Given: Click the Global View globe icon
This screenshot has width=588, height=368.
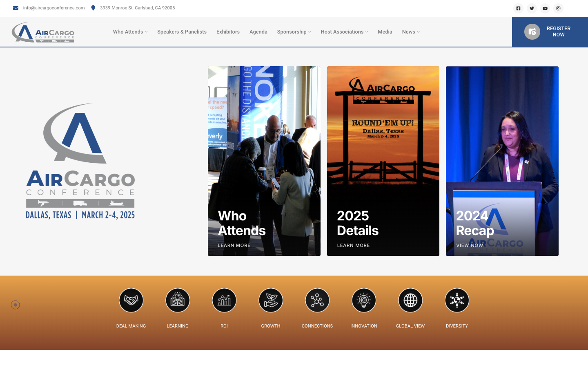Looking at the screenshot, I should [x=410, y=301].
